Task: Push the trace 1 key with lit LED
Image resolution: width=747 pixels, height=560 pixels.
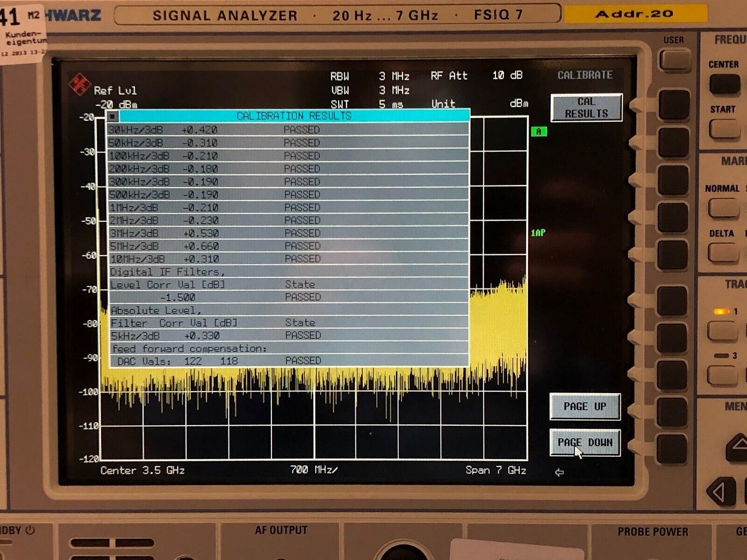Action: coord(722,330)
